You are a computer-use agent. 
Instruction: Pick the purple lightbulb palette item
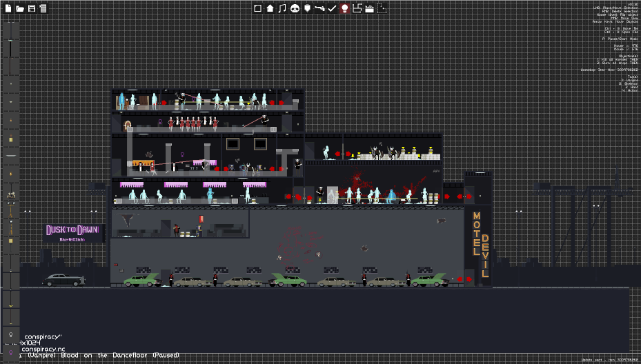(10, 352)
